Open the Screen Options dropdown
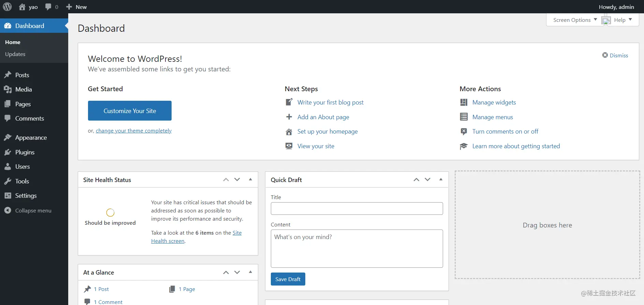The height and width of the screenshot is (305, 644). coord(575,20)
